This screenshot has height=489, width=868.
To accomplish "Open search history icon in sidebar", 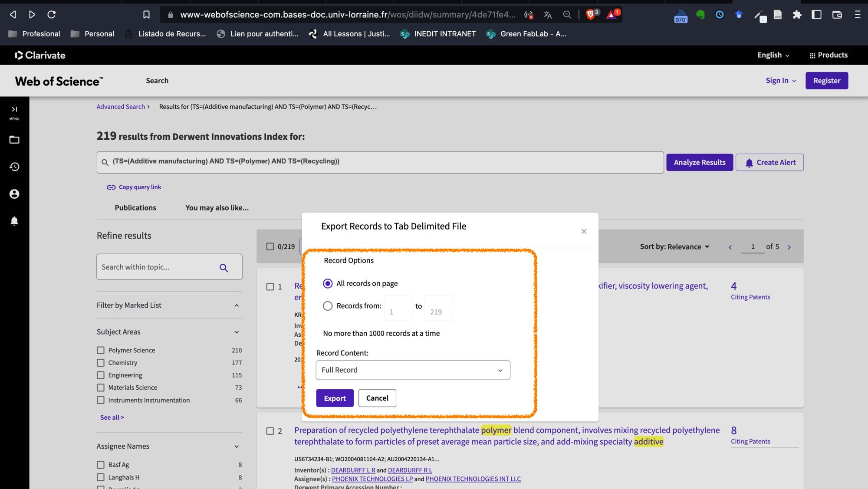I will pos(14,167).
